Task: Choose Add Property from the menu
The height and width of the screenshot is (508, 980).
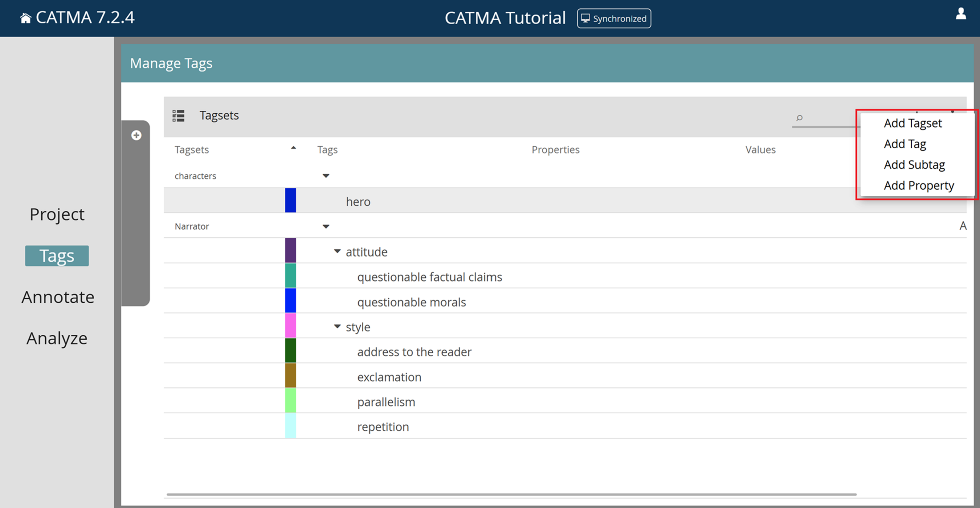Action: coord(919,185)
